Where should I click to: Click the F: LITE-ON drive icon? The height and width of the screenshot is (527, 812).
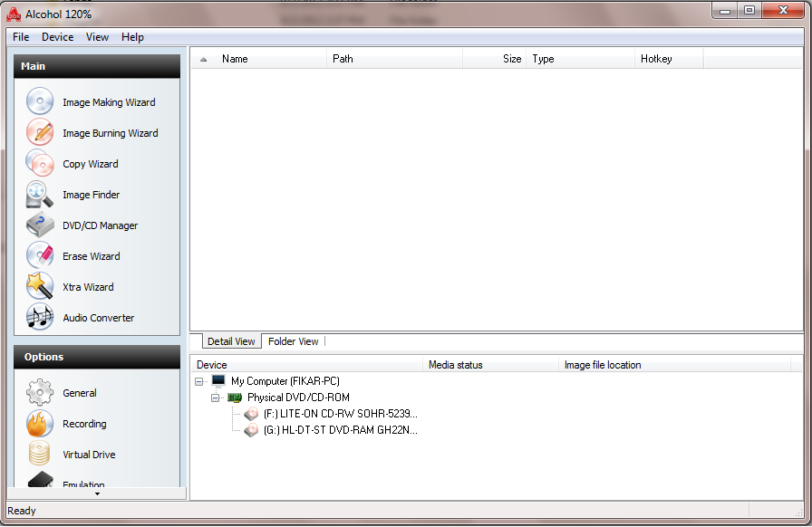coord(251,414)
